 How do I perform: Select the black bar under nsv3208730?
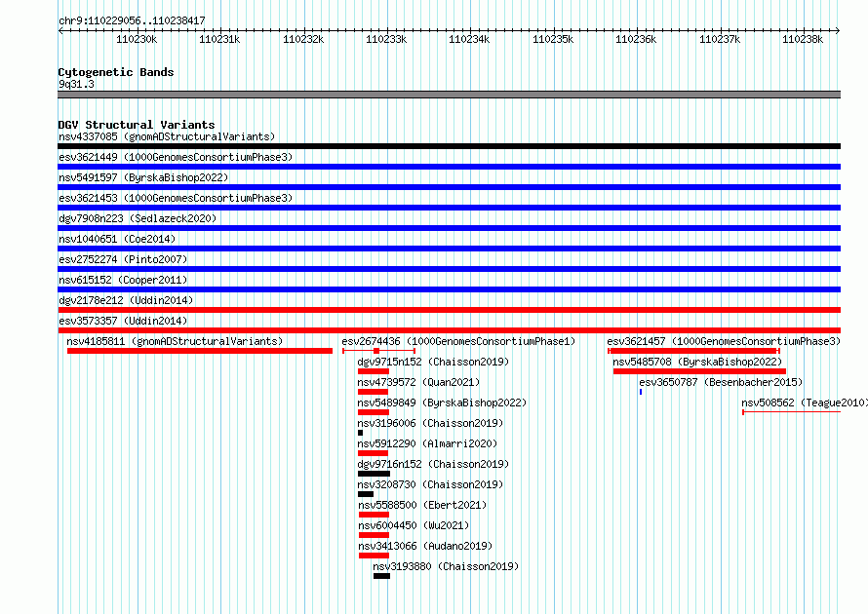[366, 494]
